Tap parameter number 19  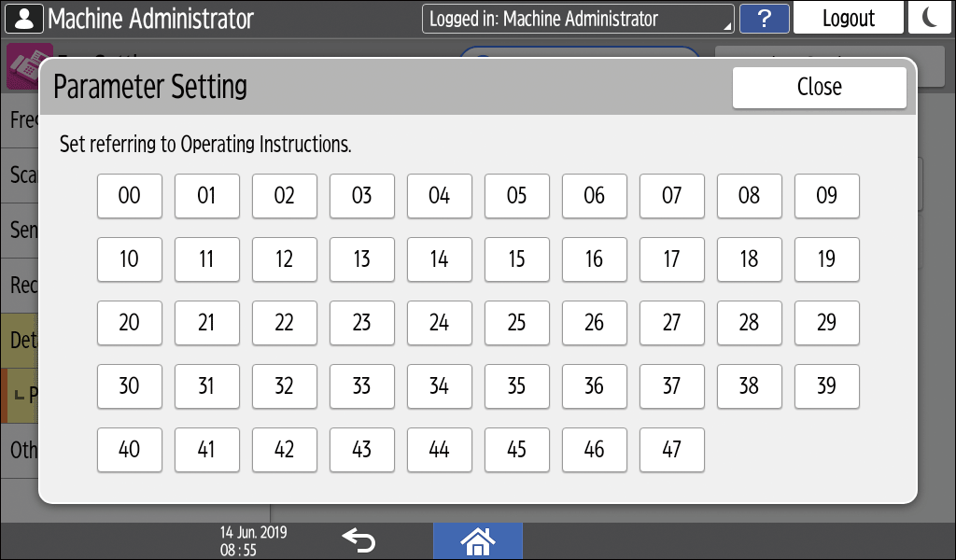click(826, 259)
